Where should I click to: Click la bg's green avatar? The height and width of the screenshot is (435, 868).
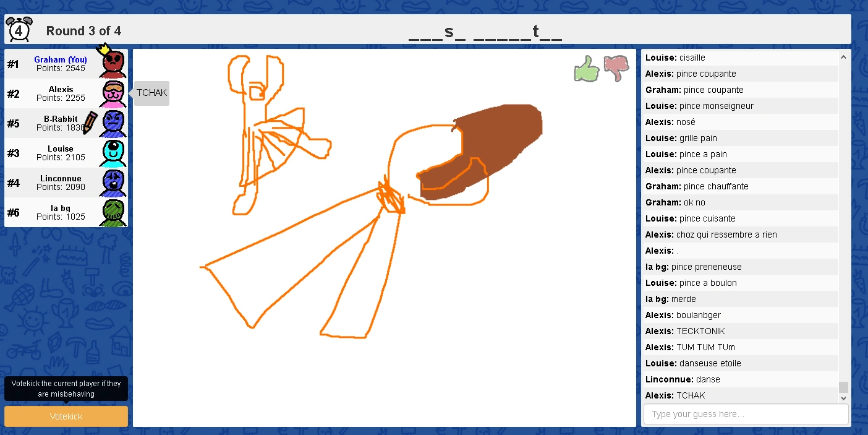pyautogui.click(x=113, y=213)
